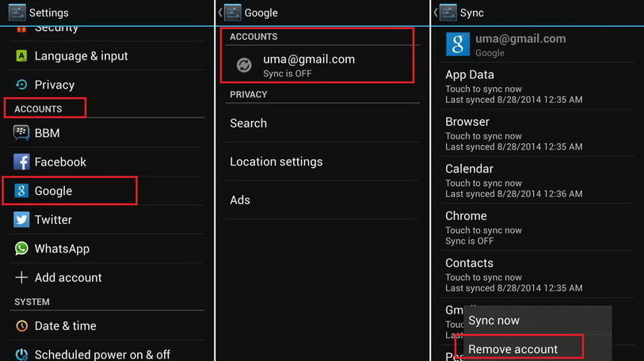
Task: Tap the Google account icon in Settings
Action: pos(21,191)
